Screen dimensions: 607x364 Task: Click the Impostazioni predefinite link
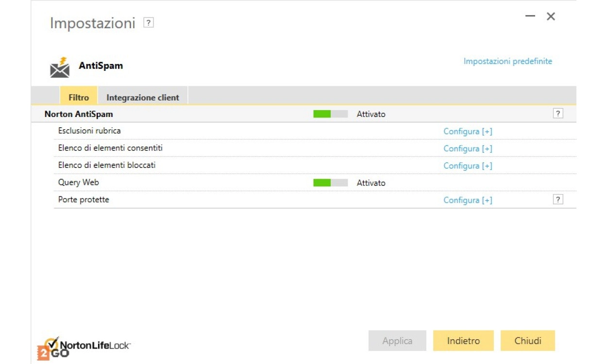507,61
